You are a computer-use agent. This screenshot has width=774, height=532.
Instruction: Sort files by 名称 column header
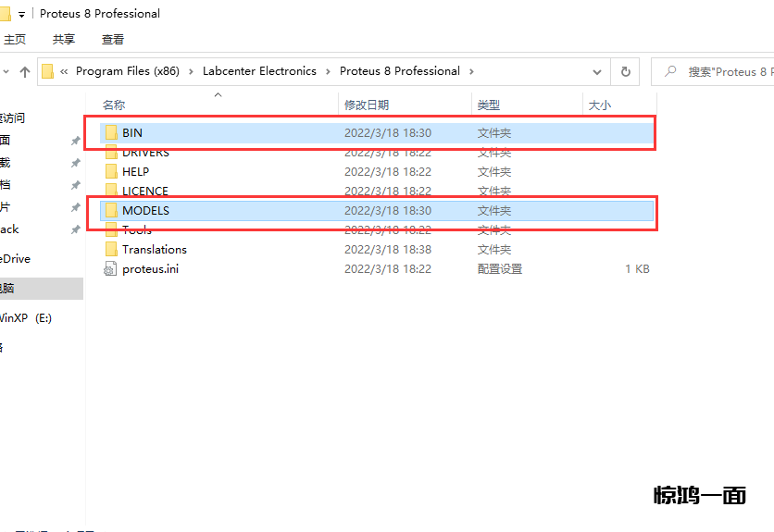114,105
